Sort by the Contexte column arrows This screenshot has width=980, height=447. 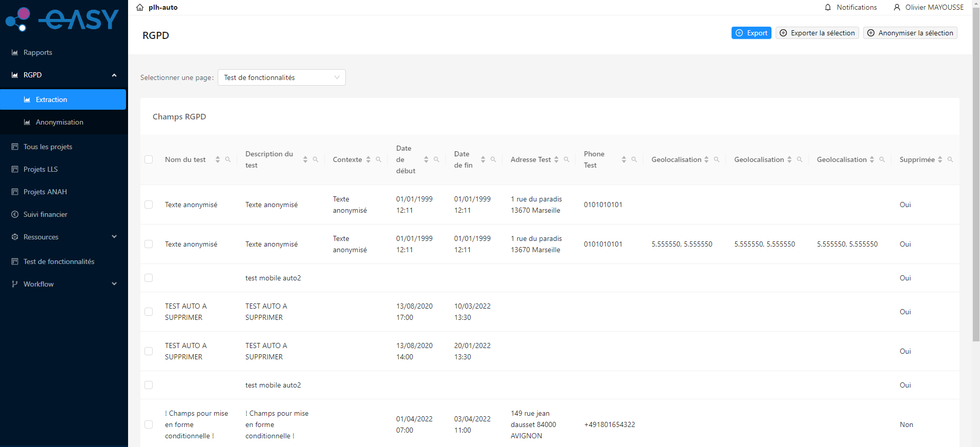click(368, 160)
